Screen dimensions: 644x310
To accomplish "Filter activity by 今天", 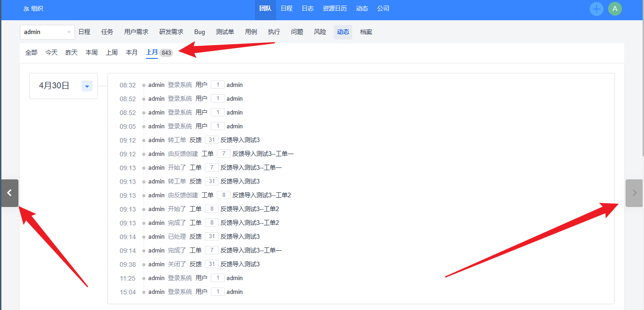I will coord(51,53).
